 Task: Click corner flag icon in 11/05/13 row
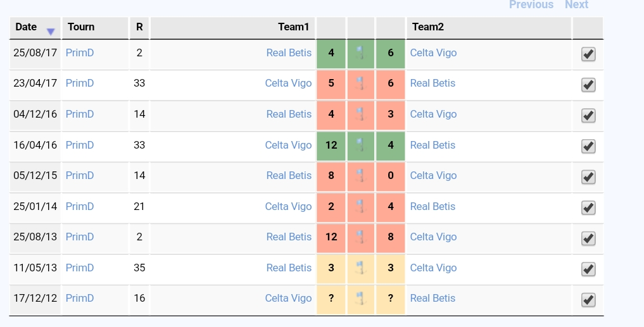click(360, 268)
